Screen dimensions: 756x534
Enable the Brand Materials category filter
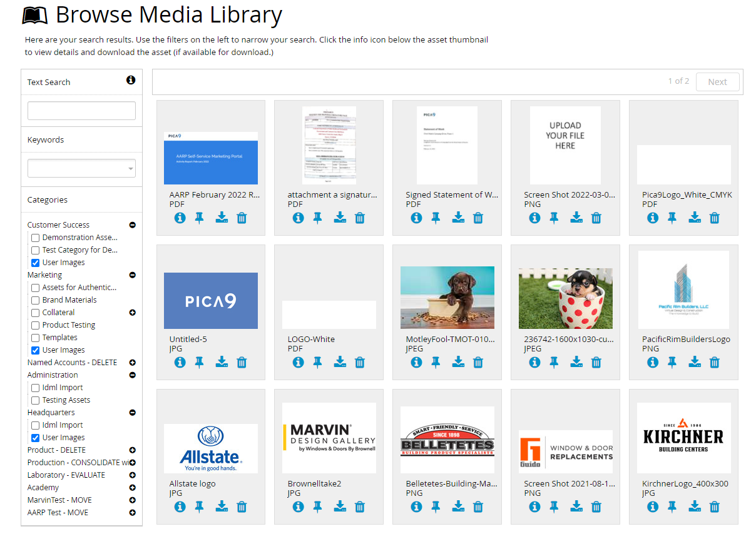(x=35, y=300)
